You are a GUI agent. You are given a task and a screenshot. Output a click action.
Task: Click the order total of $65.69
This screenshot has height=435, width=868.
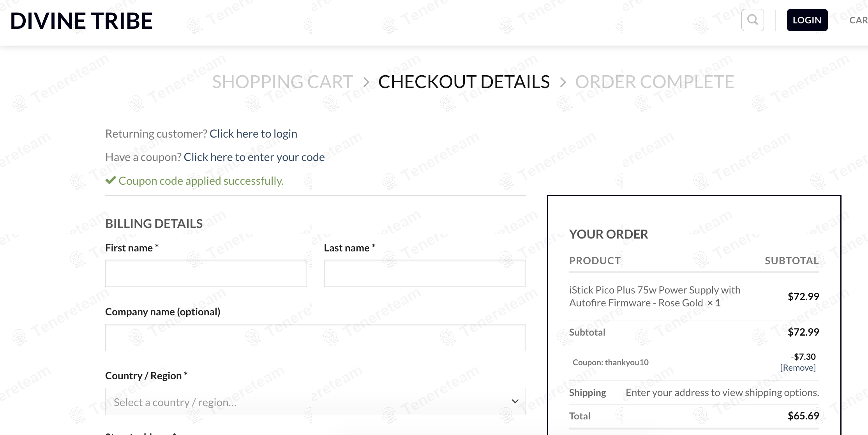pos(803,416)
